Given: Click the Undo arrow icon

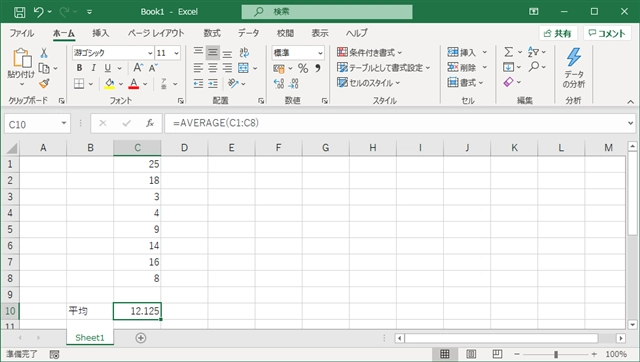Looking at the screenshot, I should point(38,12).
